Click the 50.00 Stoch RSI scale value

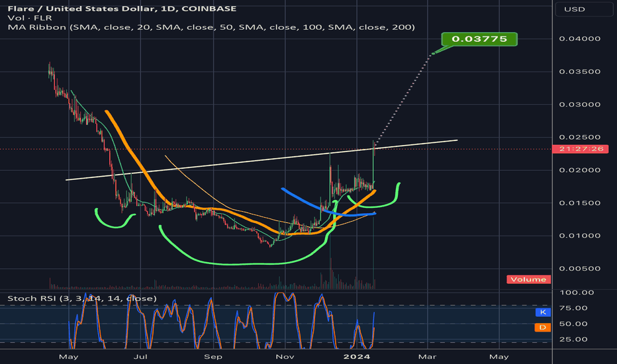click(x=573, y=324)
